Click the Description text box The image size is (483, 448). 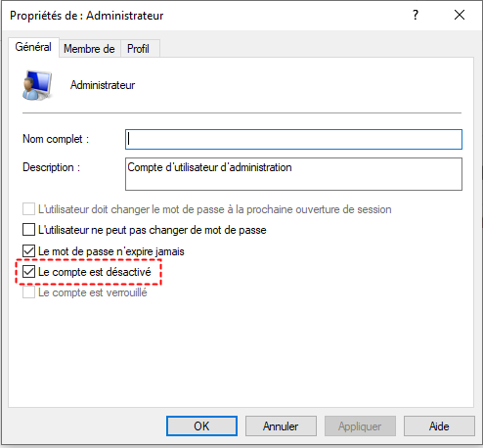293,174
